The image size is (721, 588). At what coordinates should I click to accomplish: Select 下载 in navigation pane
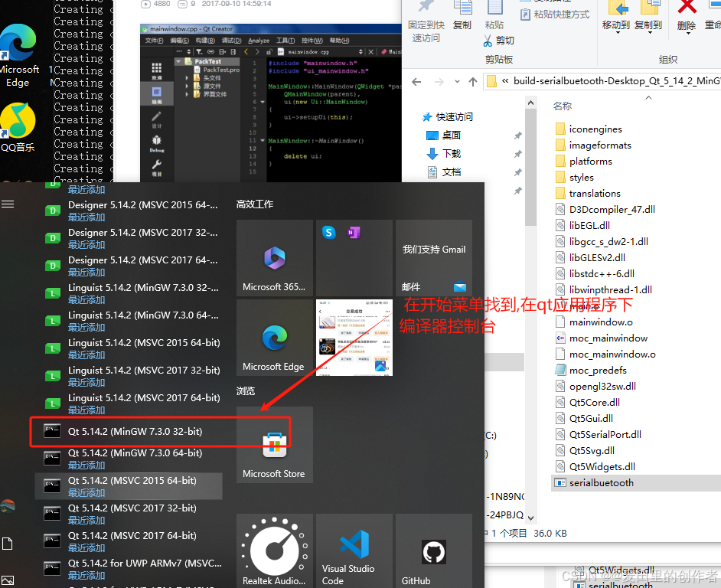tap(444, 154)
